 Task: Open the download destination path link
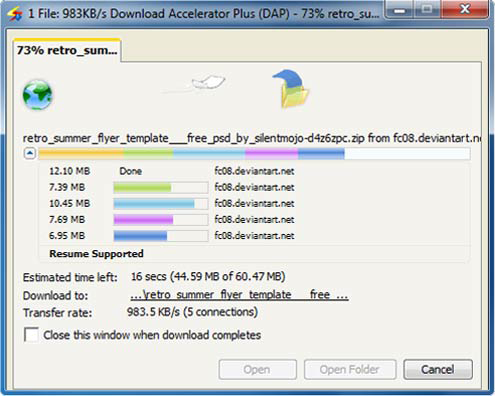point(239,295)
